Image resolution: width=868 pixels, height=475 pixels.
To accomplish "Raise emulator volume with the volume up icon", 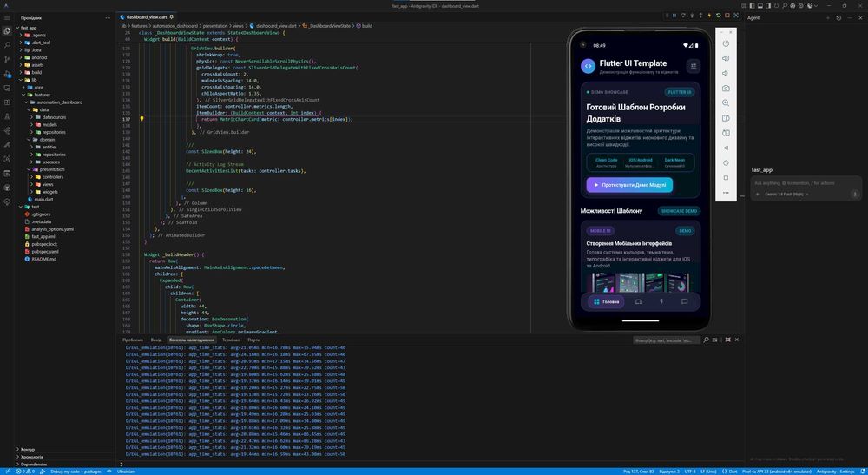I will (x=726, y=58).
